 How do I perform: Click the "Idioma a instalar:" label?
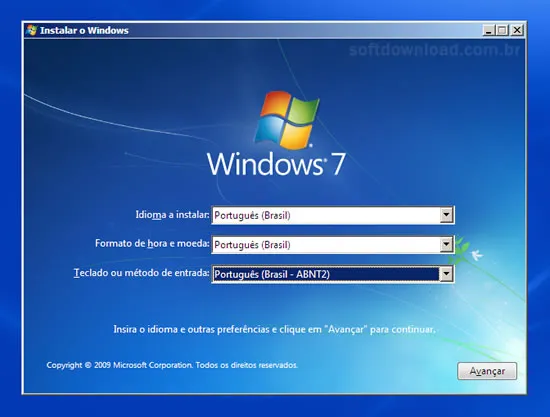click(x=172, y=215)
